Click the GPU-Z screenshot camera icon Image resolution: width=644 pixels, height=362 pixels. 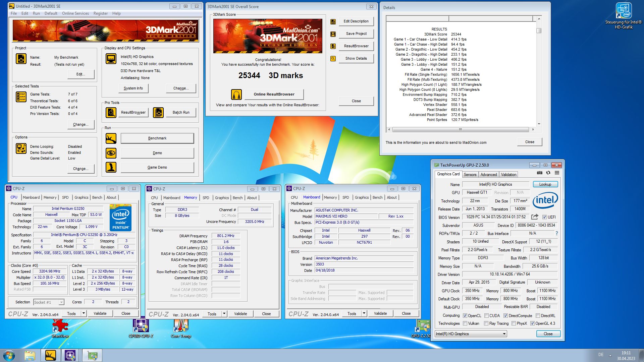(x=539, y=173)
